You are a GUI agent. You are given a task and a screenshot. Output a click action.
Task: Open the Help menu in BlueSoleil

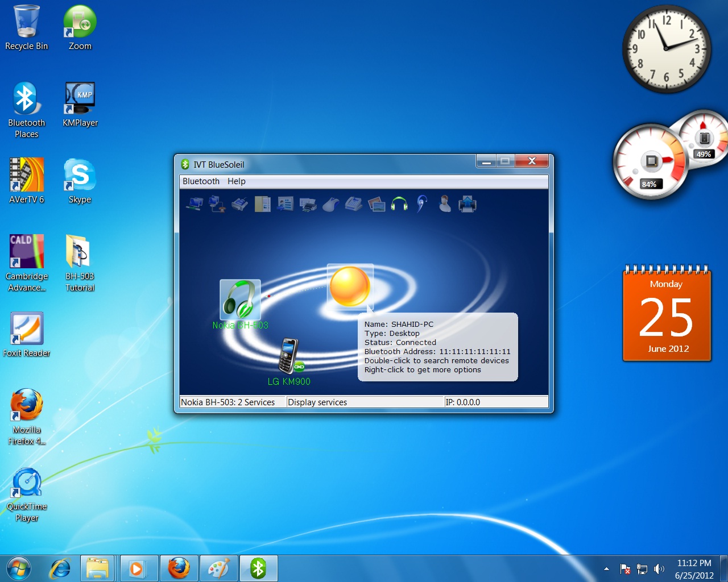(x=237, y=181)
